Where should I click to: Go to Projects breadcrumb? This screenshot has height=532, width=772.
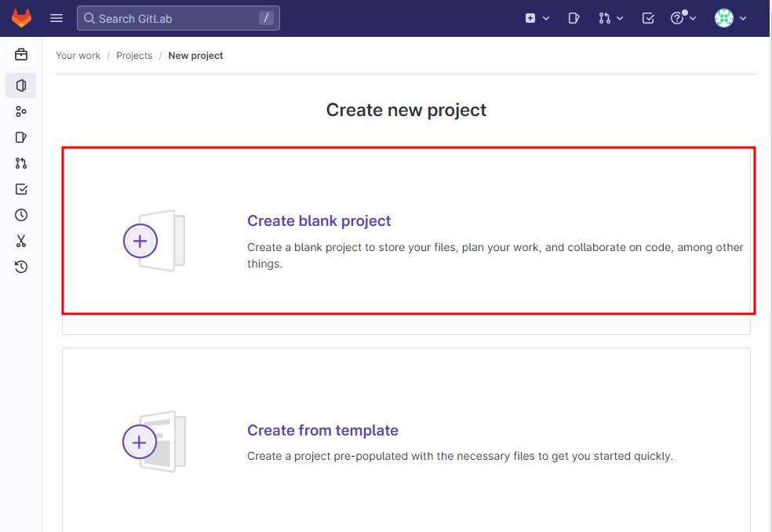coord(134,56)
